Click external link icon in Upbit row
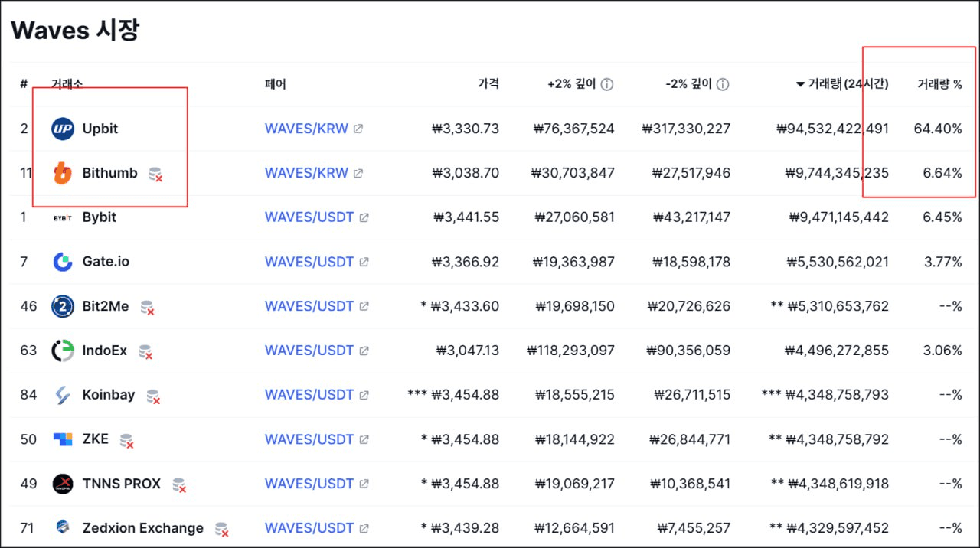The image size is (980, 548). 358,129
